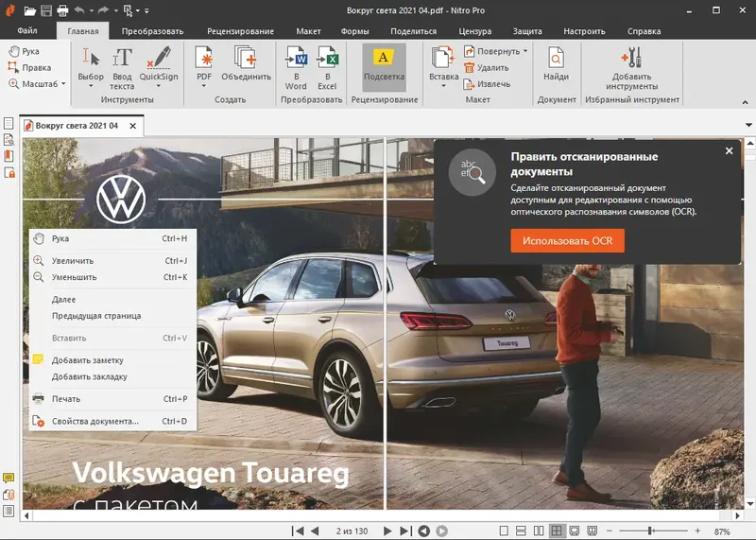
Task: Click Извлечь to extract pages
Action: tap(487, 84)
